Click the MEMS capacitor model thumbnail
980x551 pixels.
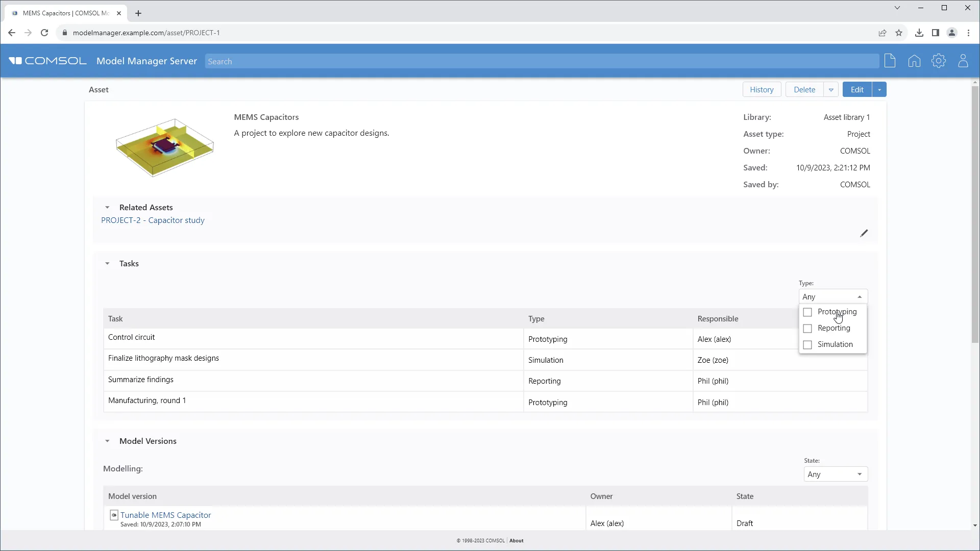coord(164,147)
